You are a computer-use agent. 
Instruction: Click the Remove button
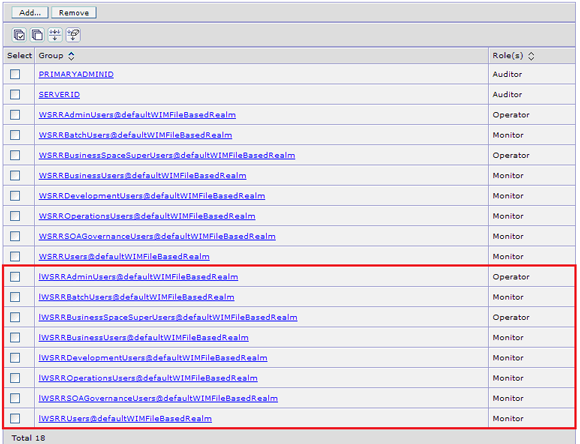point(74,13)
